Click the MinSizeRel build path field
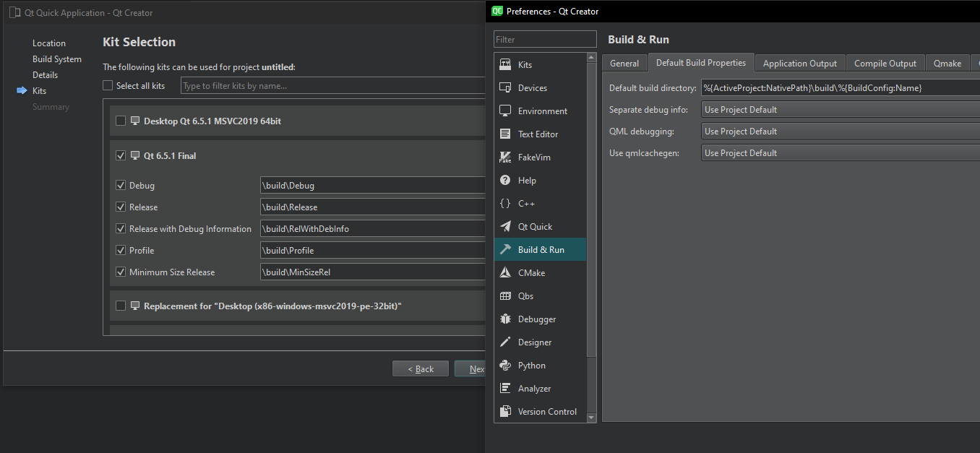Screen dimensions: 980x453 (x=373, y=272)
